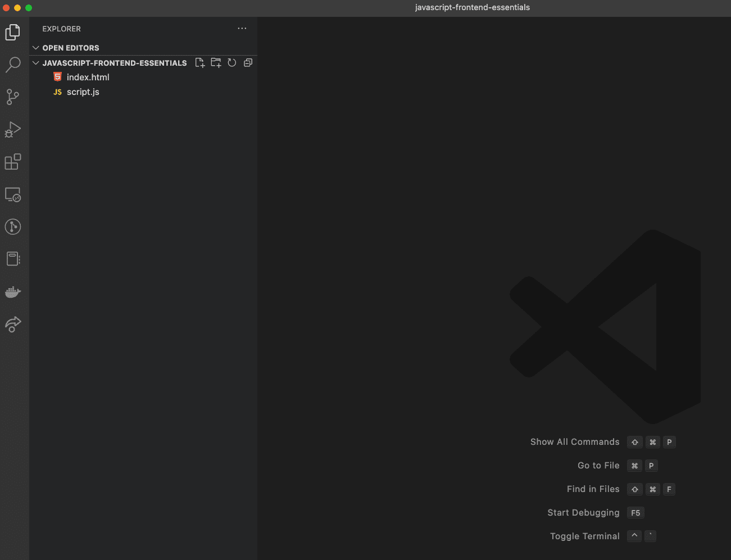Select the JS icon beside script.js
This screenshot has height=560, width=731.
pyautogui.click(x=57, y=92)
